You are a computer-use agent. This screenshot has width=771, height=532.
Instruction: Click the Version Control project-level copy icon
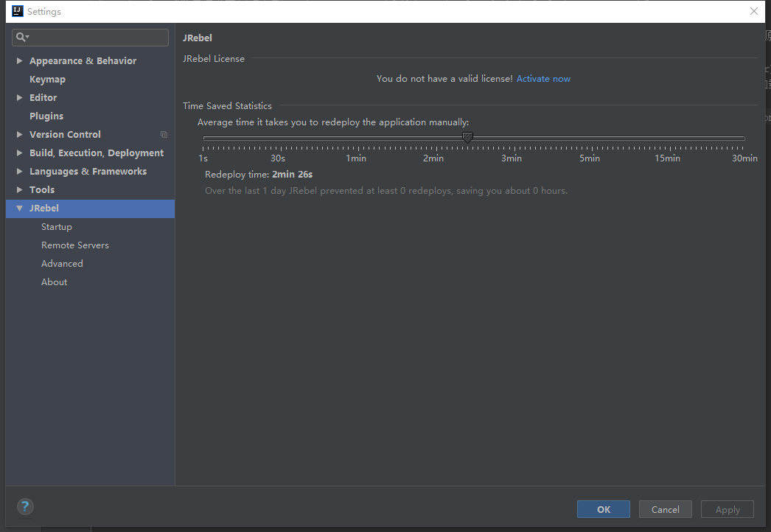[x=164, y=134]
